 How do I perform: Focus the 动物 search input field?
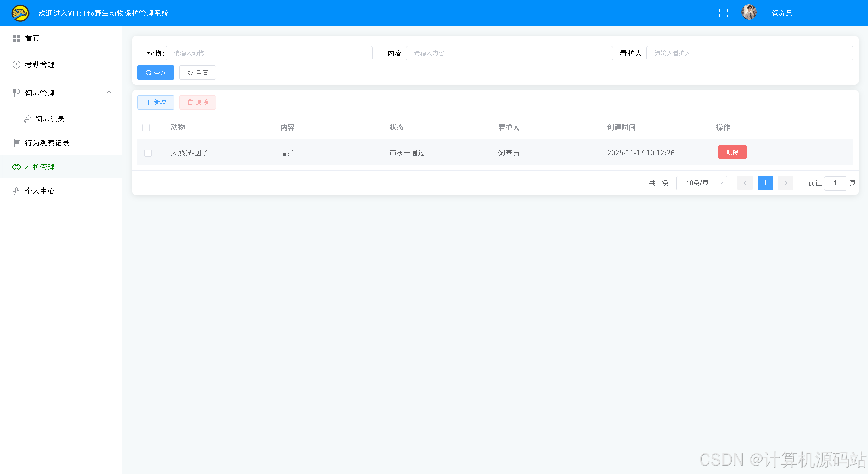click(x=269, y=53)
